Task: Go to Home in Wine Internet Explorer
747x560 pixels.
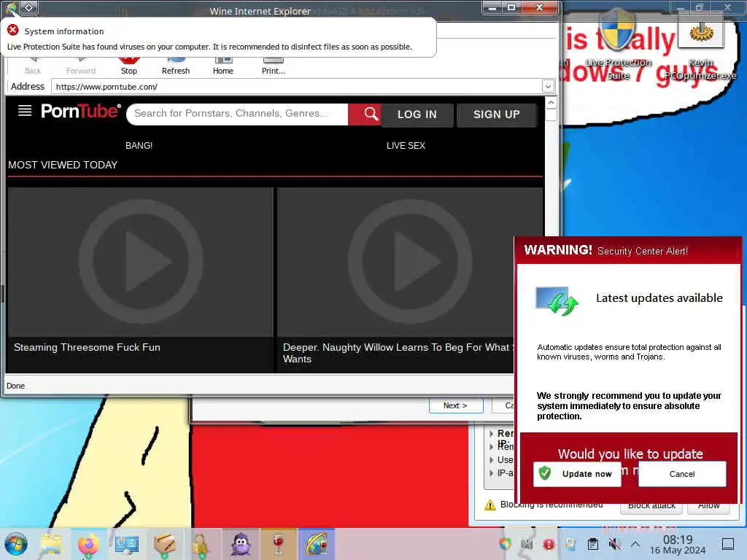Action: click(223, 66)
